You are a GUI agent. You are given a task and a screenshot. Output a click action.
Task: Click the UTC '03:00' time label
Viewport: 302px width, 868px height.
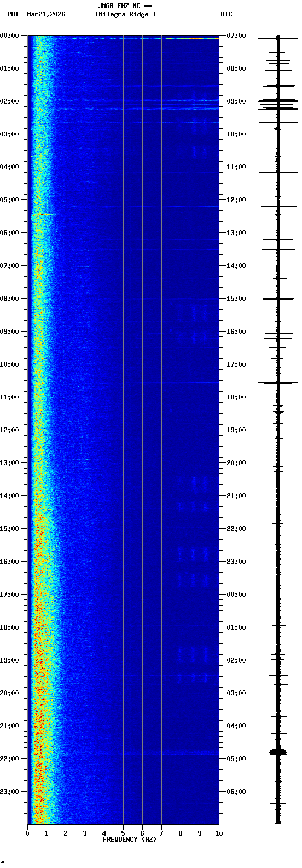tap(236, 693)
